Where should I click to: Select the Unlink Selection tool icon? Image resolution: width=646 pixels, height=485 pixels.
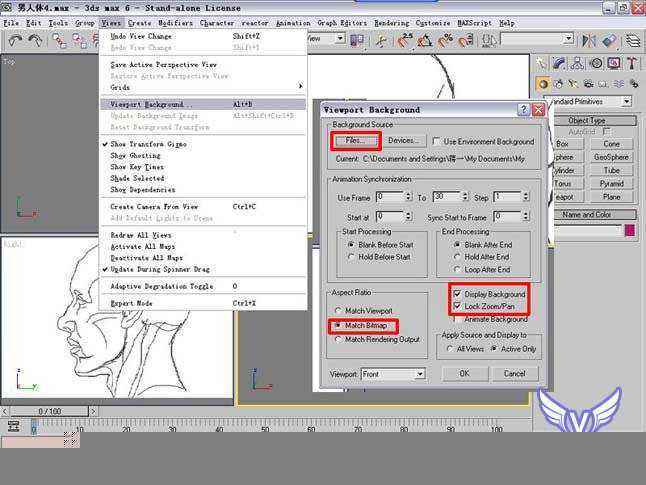[80, 41]
